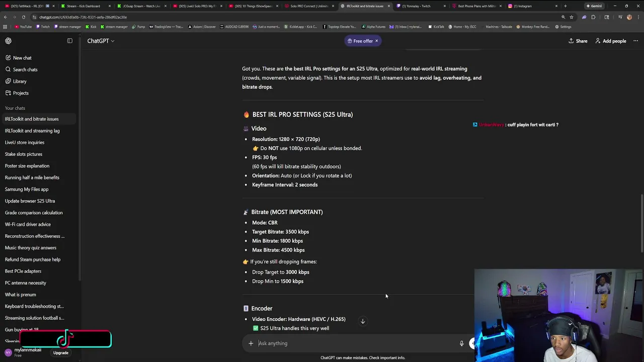This screenshot has height=362, width=644.
Task: Open the Twitch bookmark
Action: (x=43, y=27)
